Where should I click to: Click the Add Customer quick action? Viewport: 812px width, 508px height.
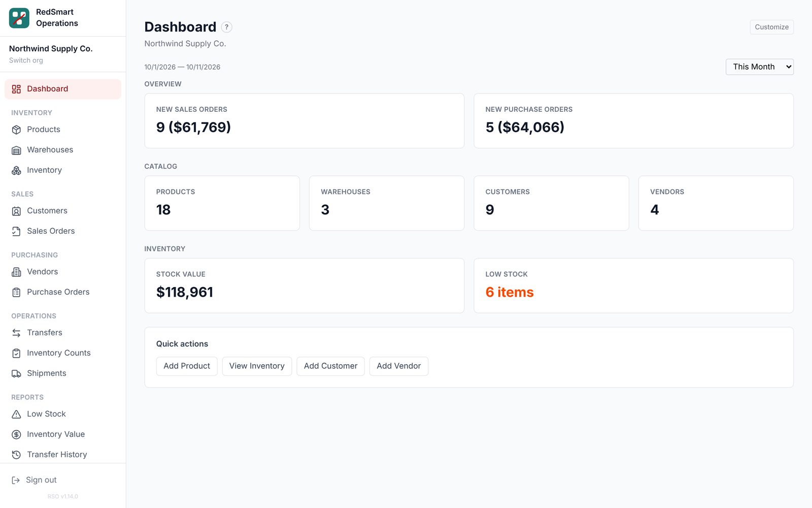(330, 366)
